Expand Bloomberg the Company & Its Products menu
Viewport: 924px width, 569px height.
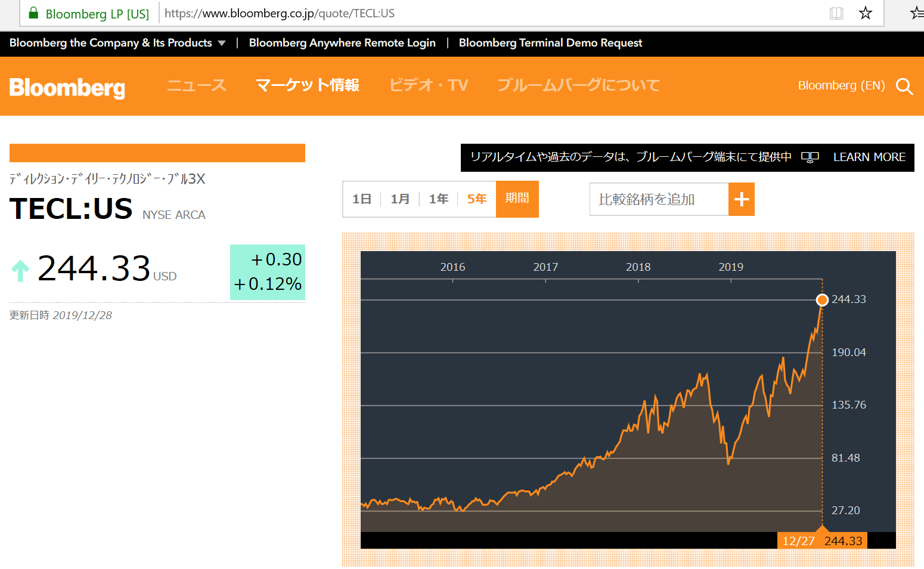pyautogui.click(x=117, y=43)
